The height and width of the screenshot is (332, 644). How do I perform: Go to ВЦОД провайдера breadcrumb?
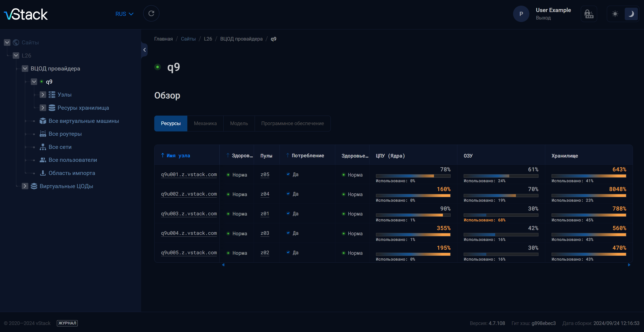click(x=241, y=39)
